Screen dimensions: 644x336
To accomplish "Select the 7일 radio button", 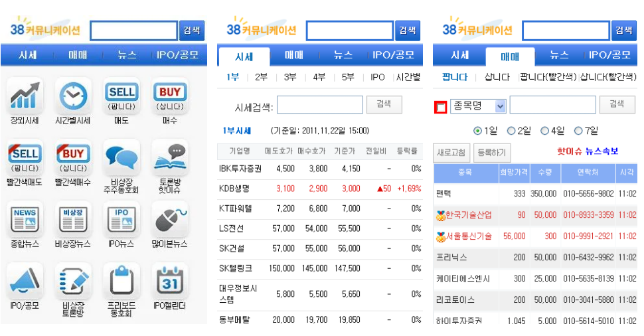I will tap(578, 131).
